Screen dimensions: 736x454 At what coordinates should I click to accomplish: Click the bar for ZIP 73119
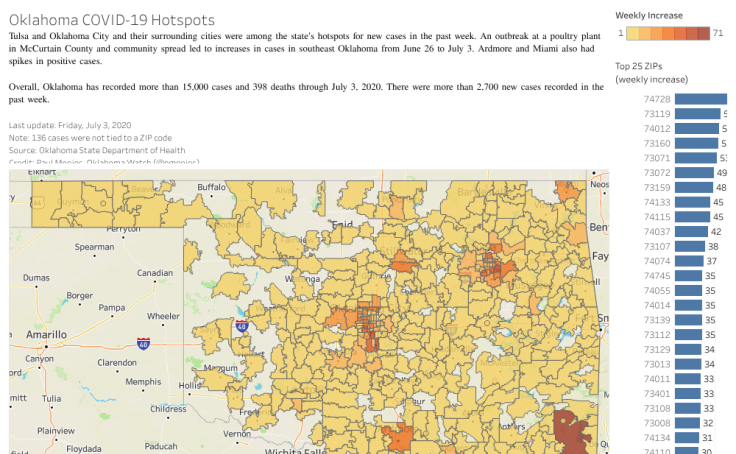coord(698,114)
